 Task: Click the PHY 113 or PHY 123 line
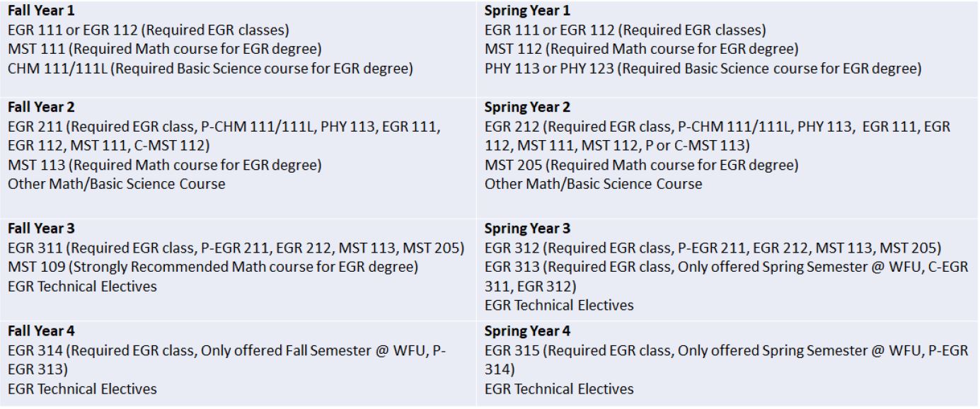(703, 69)
